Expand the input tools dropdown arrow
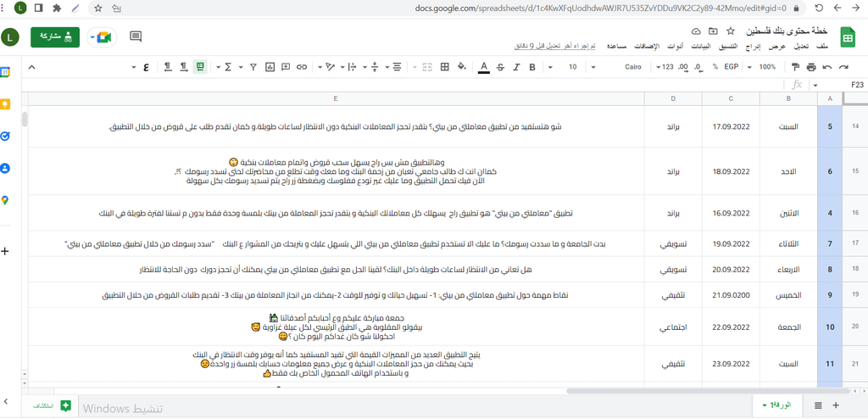The width and height of the screenshot is (868, 419). [x=133, y=67]
